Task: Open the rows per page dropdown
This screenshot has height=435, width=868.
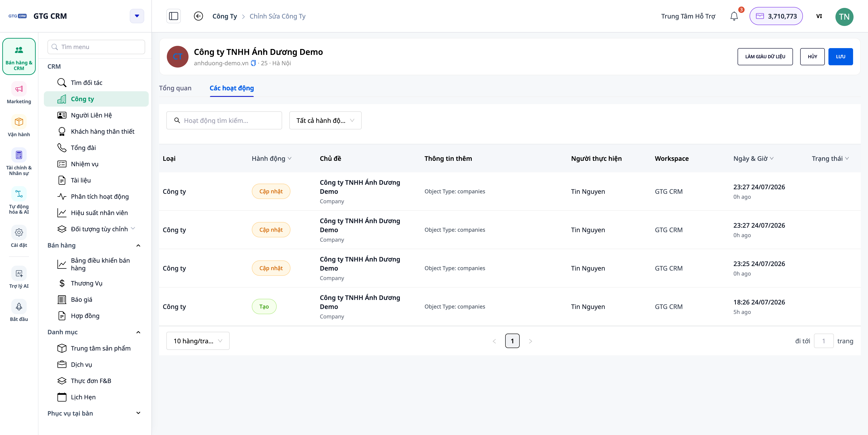Action: [198, 341]
